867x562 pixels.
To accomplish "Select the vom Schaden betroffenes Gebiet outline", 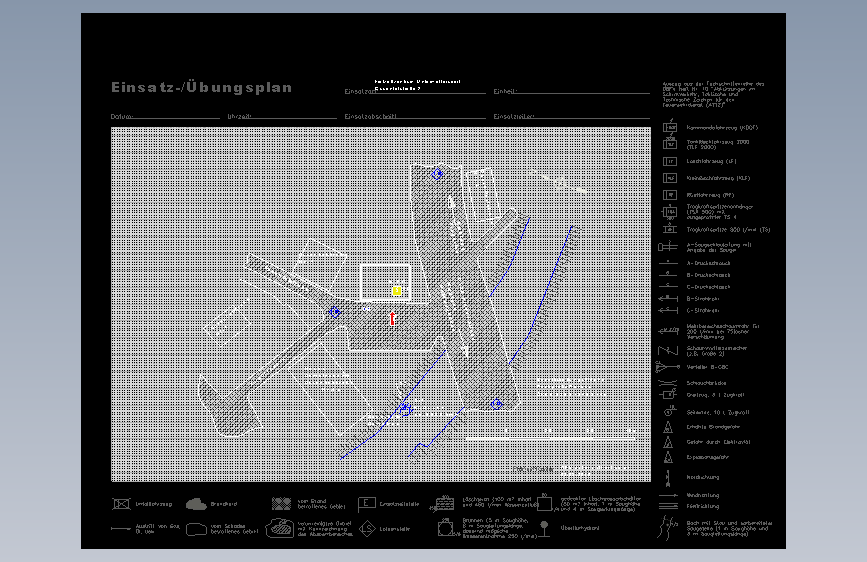I will coord(196,529).
